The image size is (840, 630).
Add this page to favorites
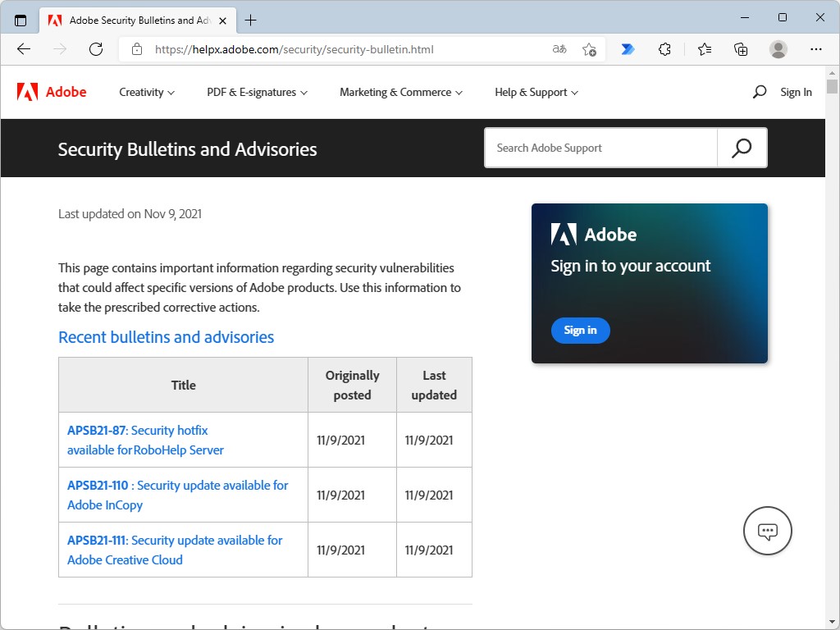point(589,49)
